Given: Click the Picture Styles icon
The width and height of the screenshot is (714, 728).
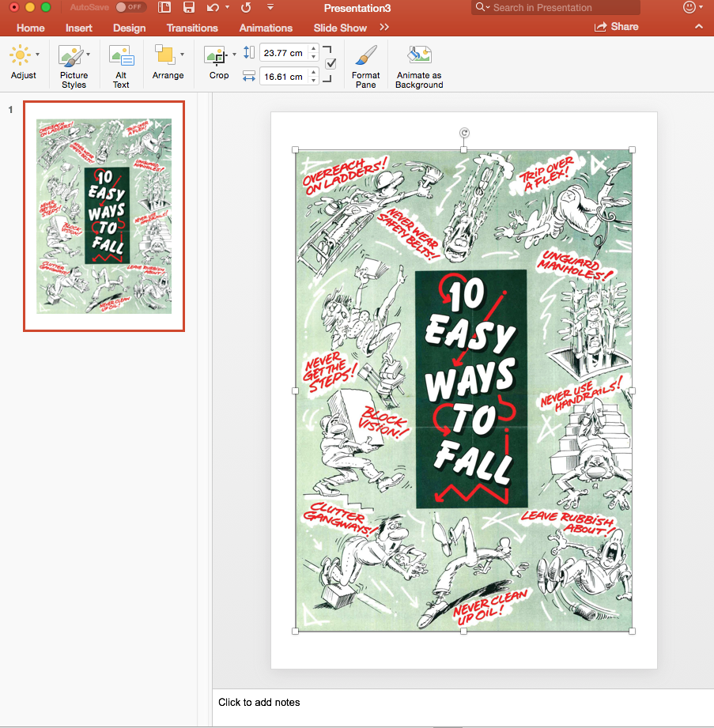Looking at the screenshot, I should (71, 55).
